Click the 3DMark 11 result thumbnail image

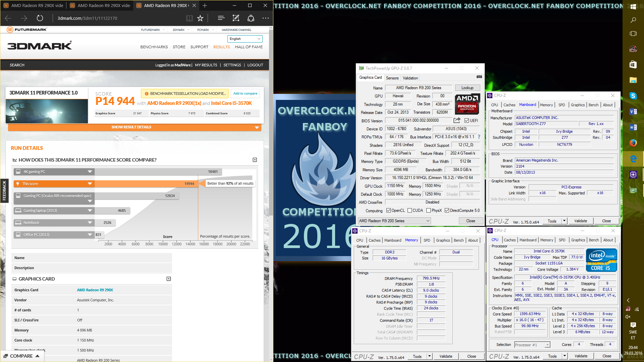[x=47, y=111]
